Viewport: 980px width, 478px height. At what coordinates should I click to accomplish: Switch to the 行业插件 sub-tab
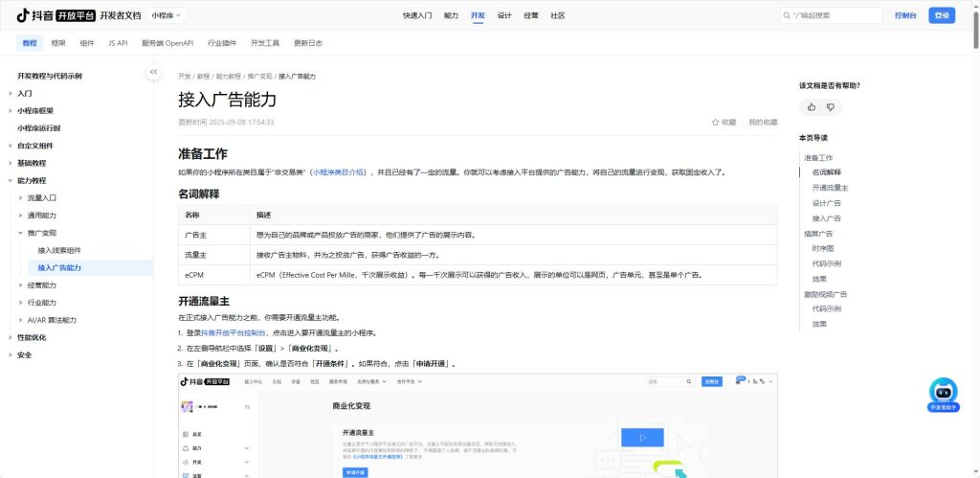pyautogui.click(x=222, y=43)
